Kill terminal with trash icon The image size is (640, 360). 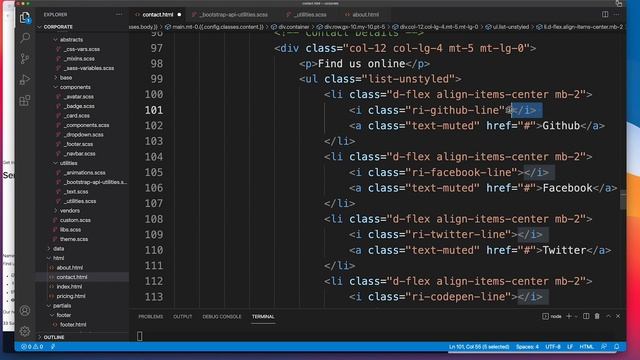click(597, 316)
